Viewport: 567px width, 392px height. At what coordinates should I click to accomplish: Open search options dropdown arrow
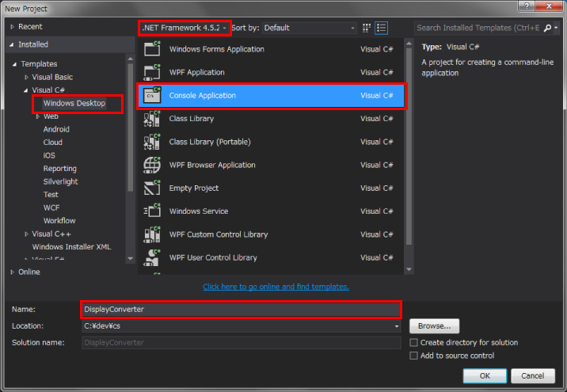(x=556, y=28)
